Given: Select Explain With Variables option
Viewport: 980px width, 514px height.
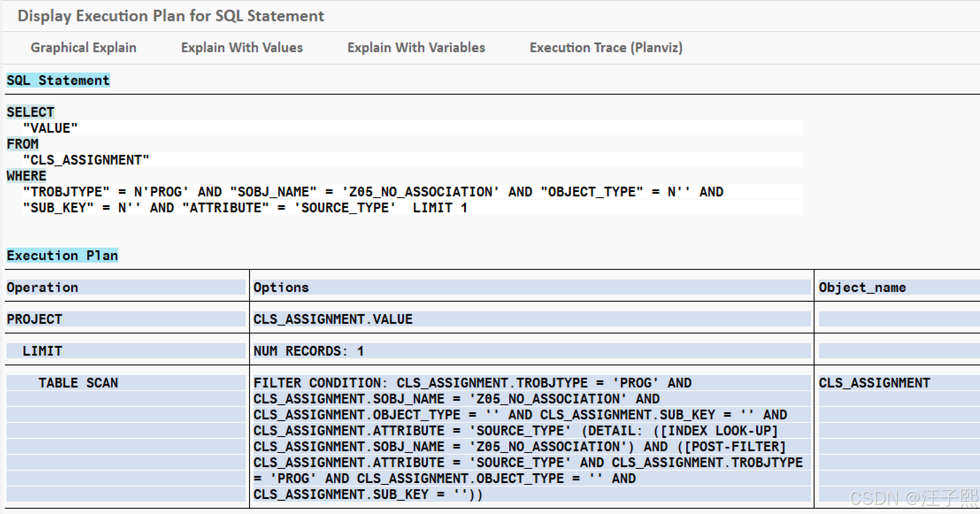Looking at the screenshot, I should pyautogui.click(x=416, y=48).
